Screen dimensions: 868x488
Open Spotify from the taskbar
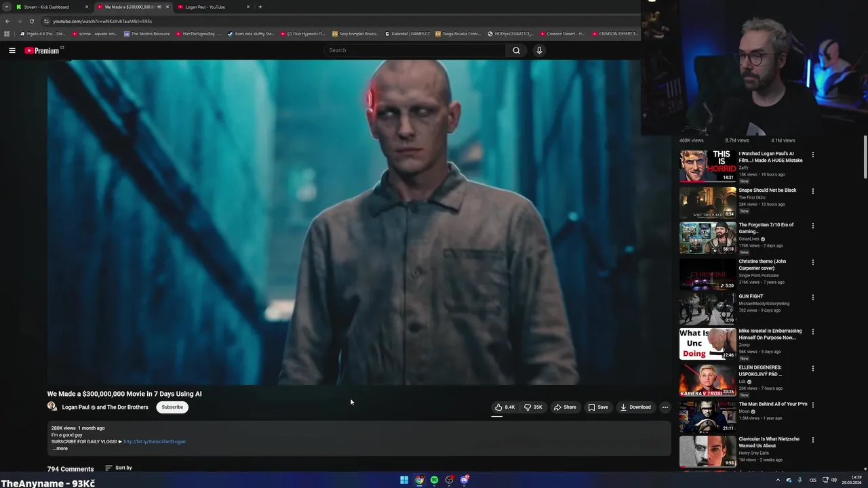(434, 480)
